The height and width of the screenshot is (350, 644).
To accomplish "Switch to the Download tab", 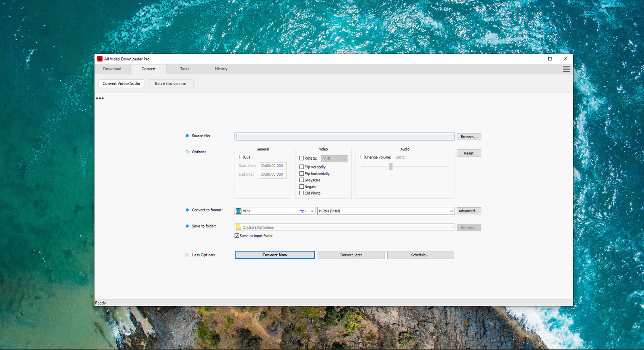I will point(112,69).
